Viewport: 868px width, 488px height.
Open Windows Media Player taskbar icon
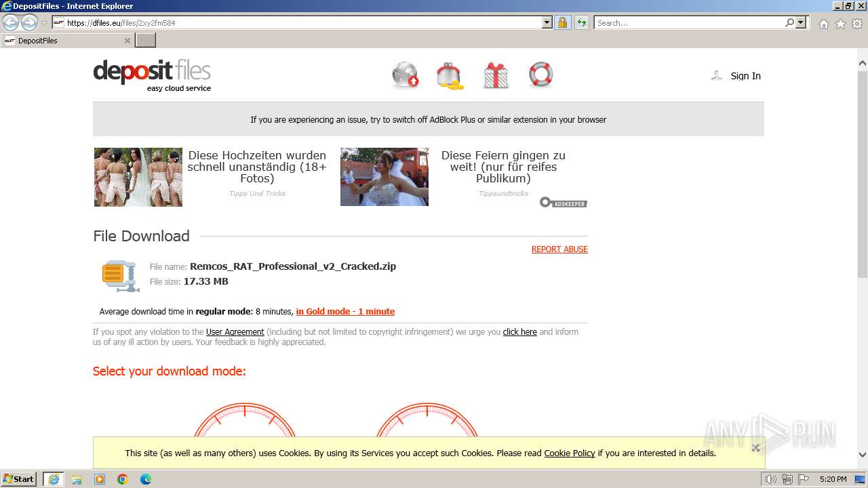tap(100, 479)
